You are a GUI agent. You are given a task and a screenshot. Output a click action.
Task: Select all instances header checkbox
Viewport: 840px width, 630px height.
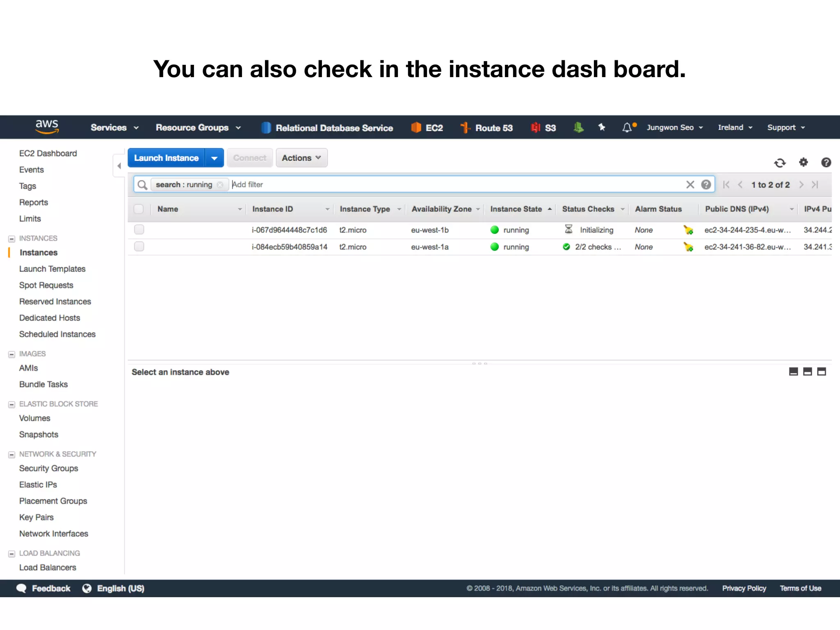tap(139, 209)
